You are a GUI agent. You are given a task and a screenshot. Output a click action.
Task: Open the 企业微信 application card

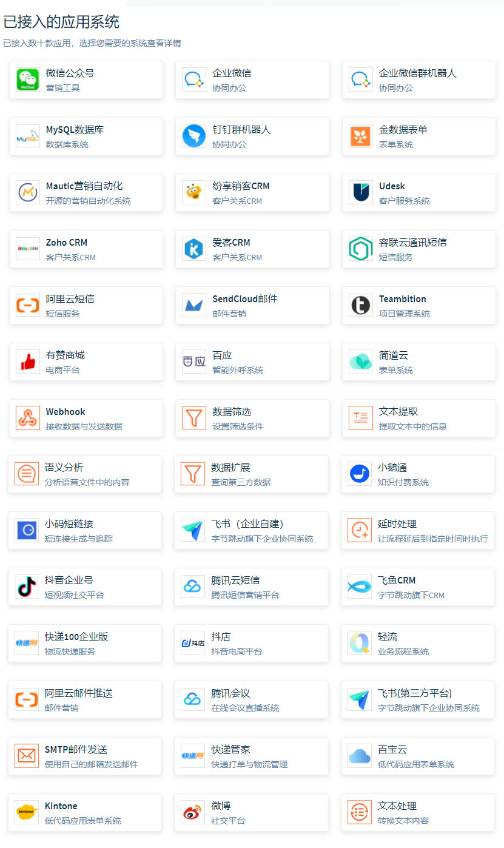(252, 80)
